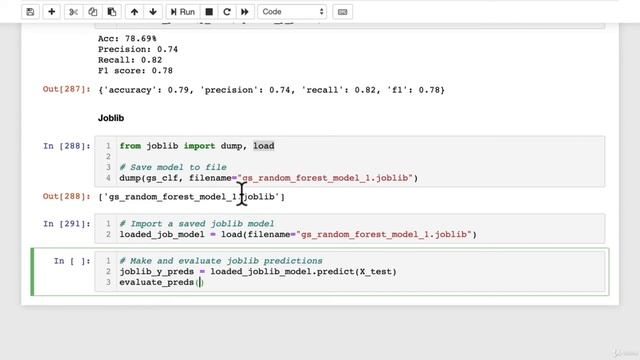Click inside the evaluate_preds( line
Screen dimensions: 640x360
pos(161,282)
